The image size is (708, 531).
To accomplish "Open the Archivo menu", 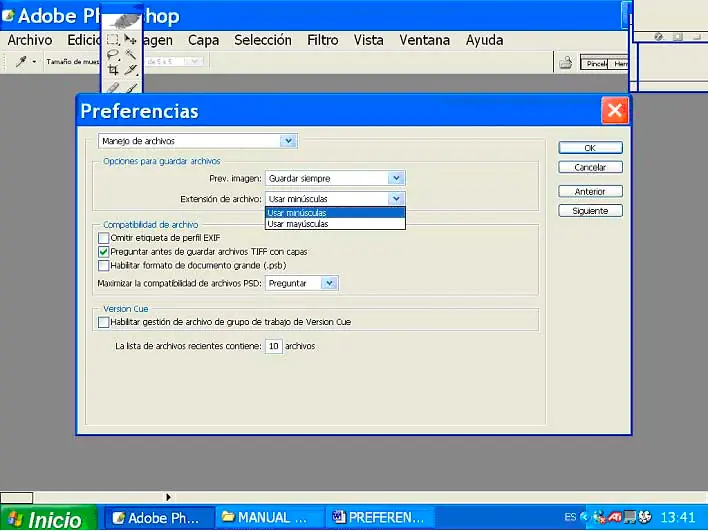I will pyautogui.click(x=30, y=40).
